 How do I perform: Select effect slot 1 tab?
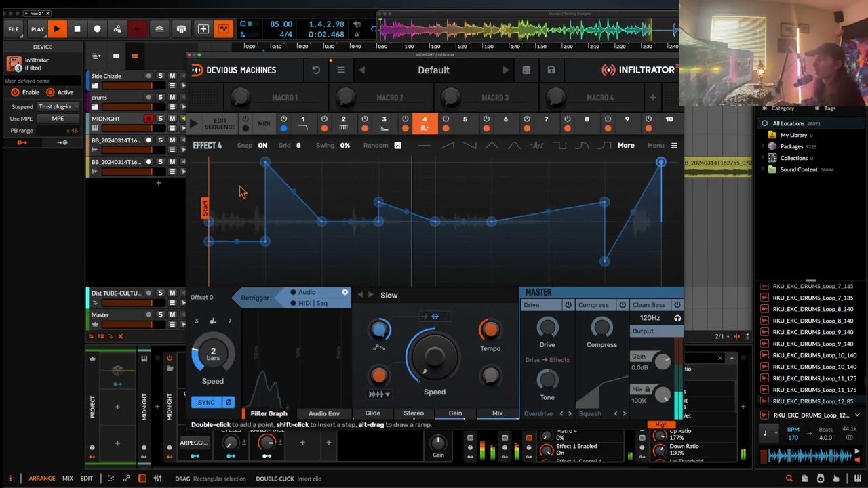coord(303,123)
